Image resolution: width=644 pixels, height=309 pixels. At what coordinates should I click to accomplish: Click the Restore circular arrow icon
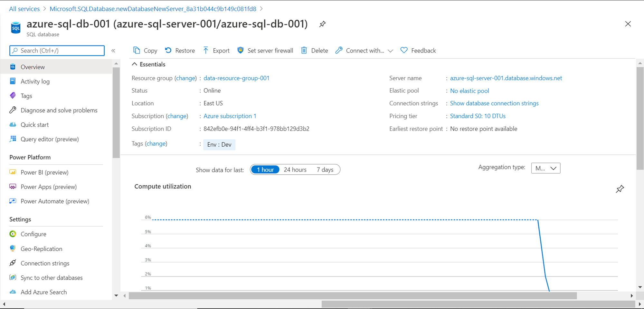pos(168,50)
